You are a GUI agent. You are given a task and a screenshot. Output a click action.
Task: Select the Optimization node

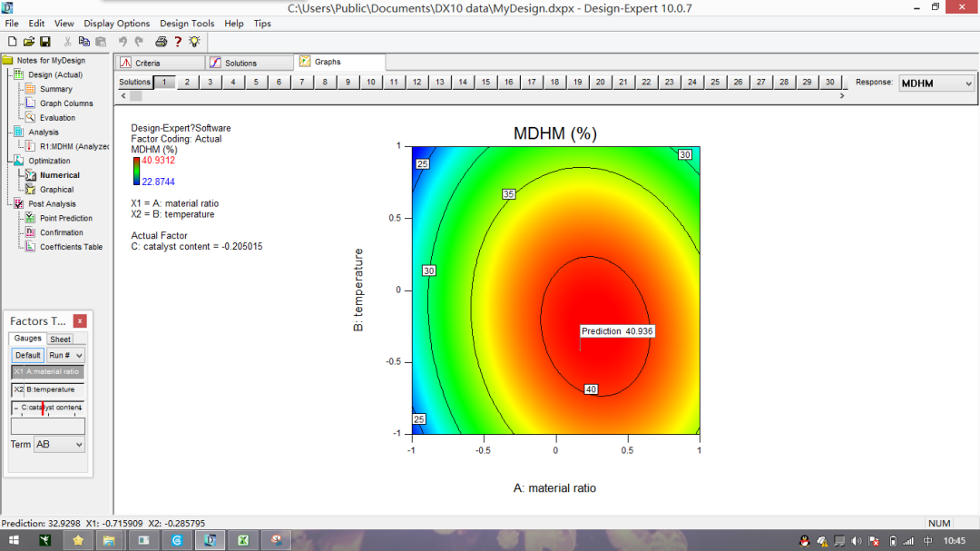coord(49,162)
